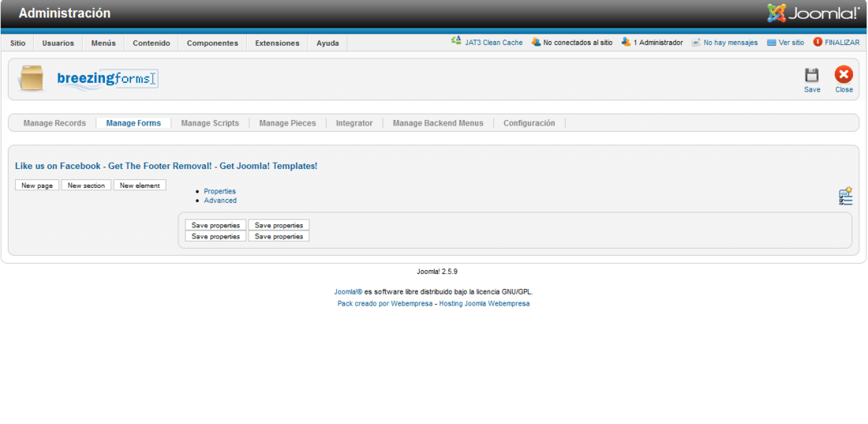
Task: Open the Ayuda menu
Action: tap(327, 43)
